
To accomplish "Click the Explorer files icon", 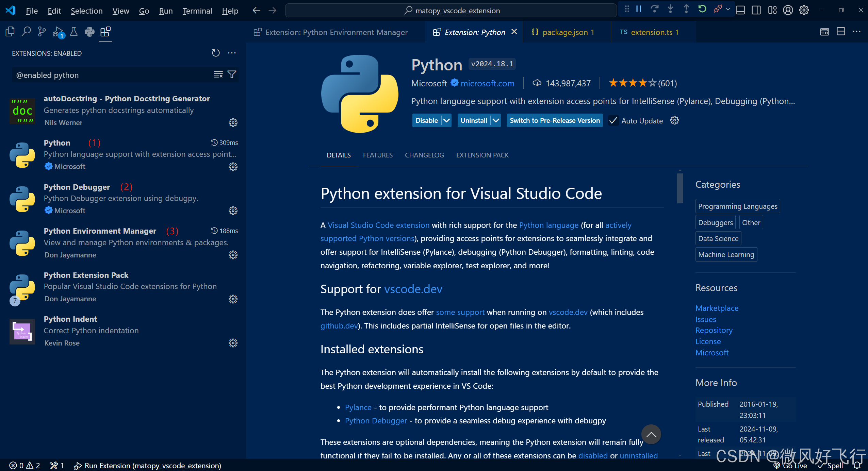I will 10,32.
